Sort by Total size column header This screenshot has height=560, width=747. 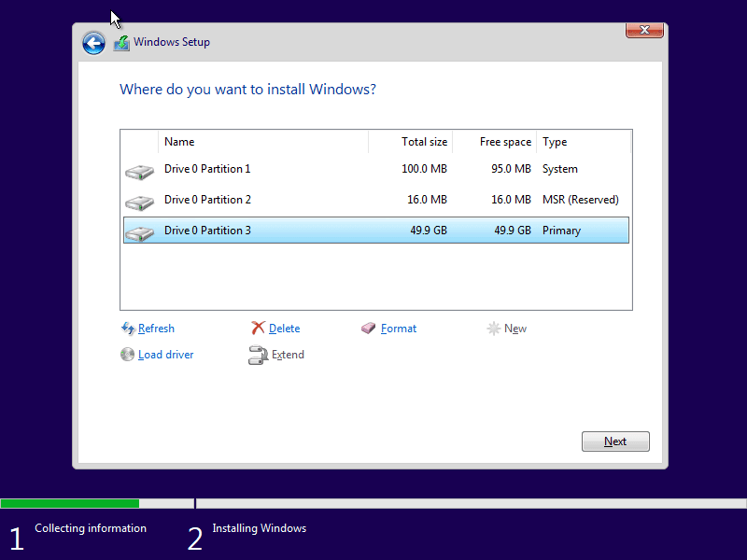click(x=411, y=142)
